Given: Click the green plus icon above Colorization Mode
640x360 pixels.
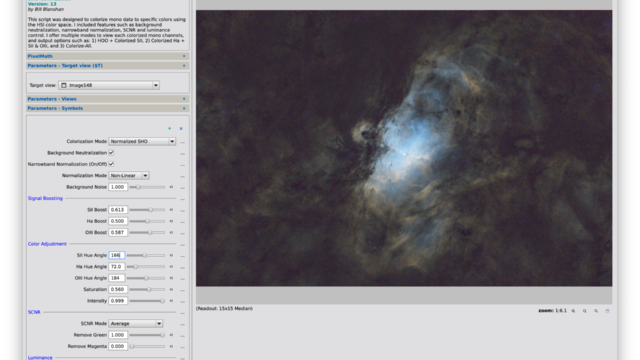Looking at the screenshot, I should click(169, 129).
